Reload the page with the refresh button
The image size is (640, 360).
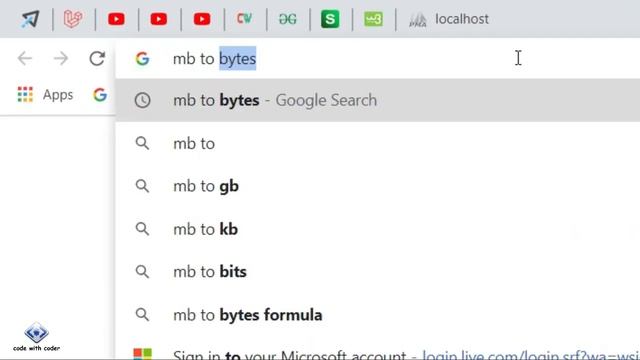pos(97,58)
